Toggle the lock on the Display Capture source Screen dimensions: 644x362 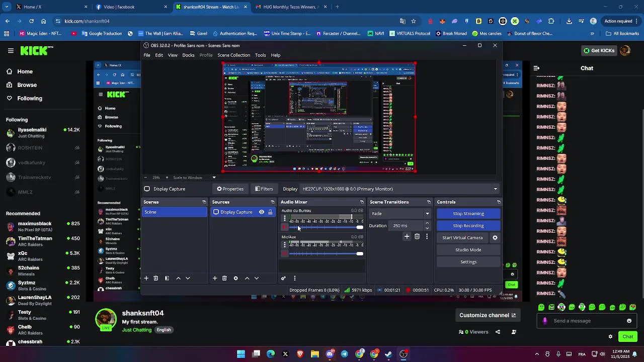click(x=270, y=212)
